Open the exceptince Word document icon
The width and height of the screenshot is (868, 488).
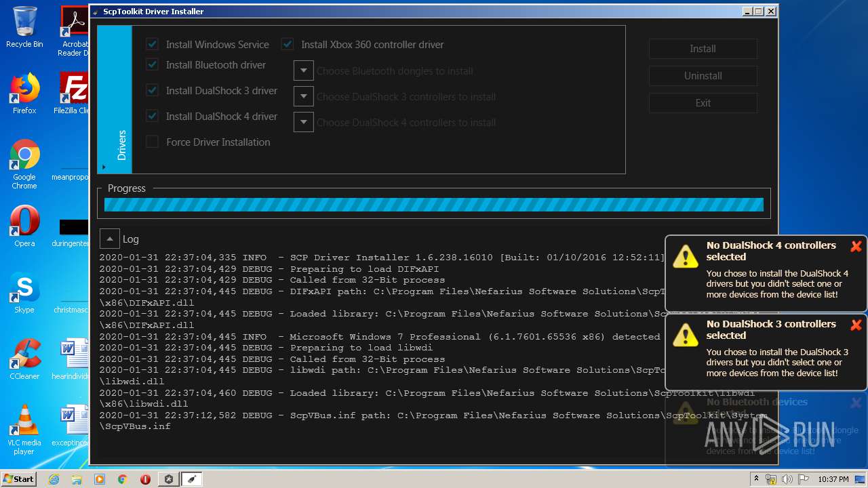[x=73, y=426]
